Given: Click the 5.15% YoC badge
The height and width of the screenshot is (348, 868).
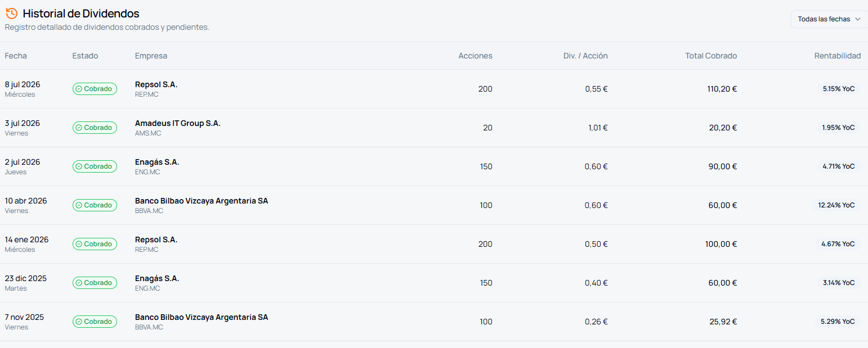Looking at the screenshot, I should click(839, 89).
